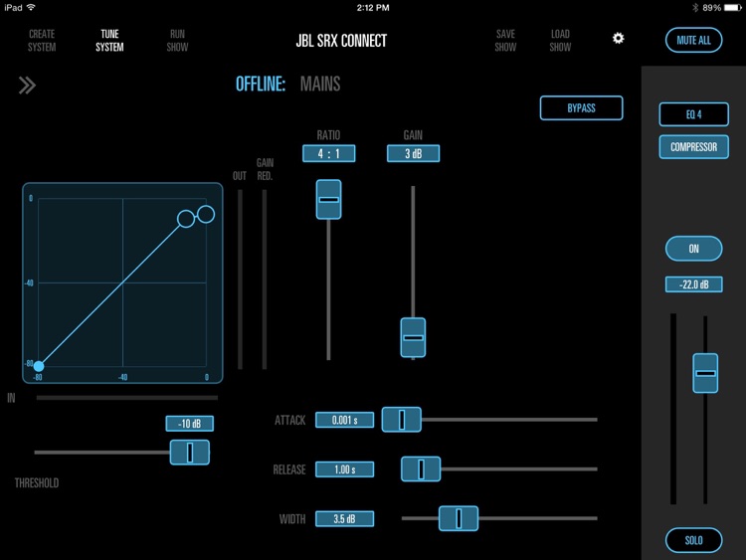The width and height of the screenshot is (746, 560).
Task: Click the Width slider handle
Action: click(x=459, y=518)
